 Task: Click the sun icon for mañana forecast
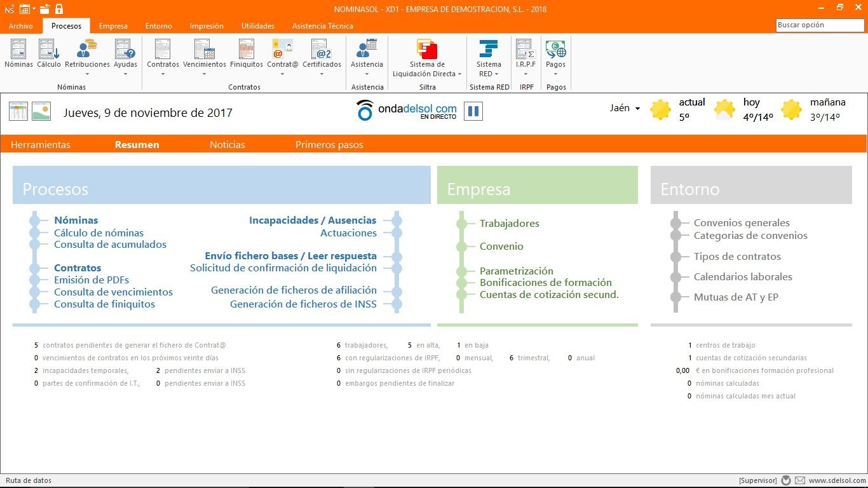[x=791, y=110]
